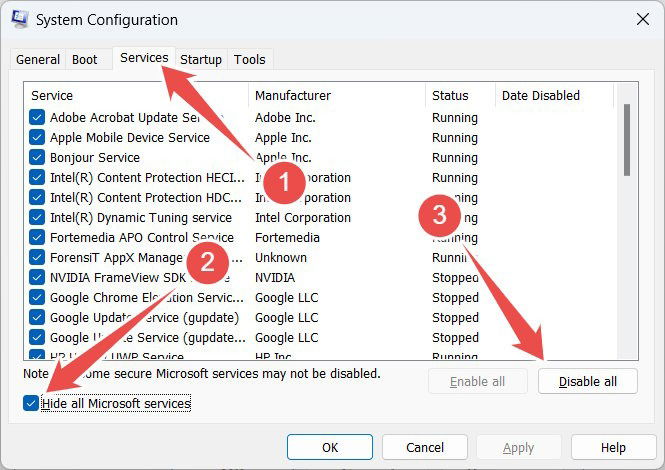Toggle Bonjour Service checkbox
The height and width of the screenshot is (470, 665).
click(x=37, y=157)
